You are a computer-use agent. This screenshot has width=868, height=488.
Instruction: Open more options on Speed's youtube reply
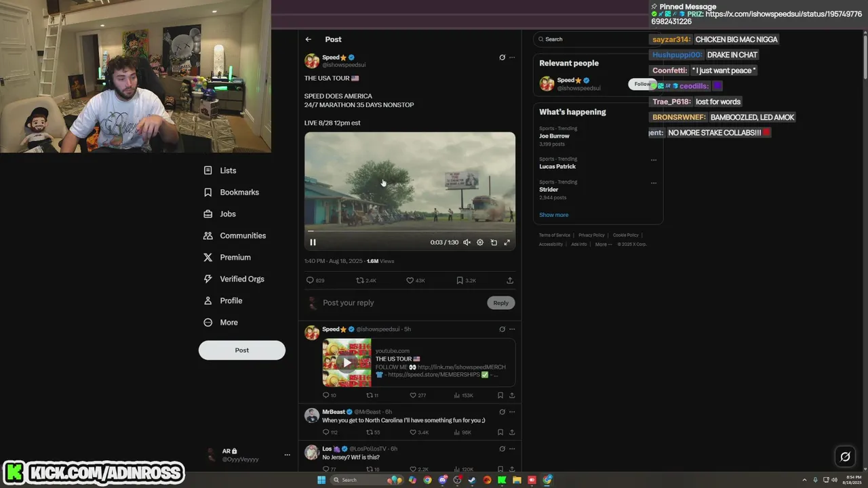pos(512,329)
